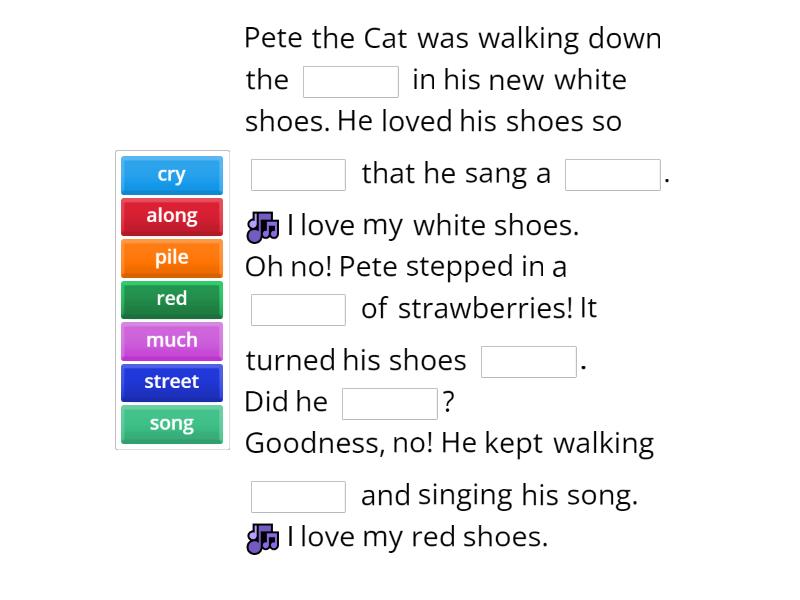Click the blank after "Did he"
This screenshot has height=600, width=800.
click(x=388, y=402)
